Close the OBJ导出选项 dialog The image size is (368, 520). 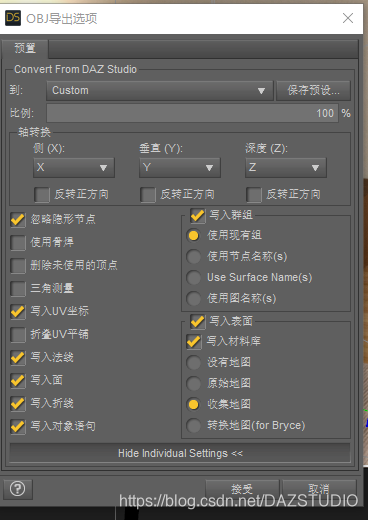click(x=348, y=18)
